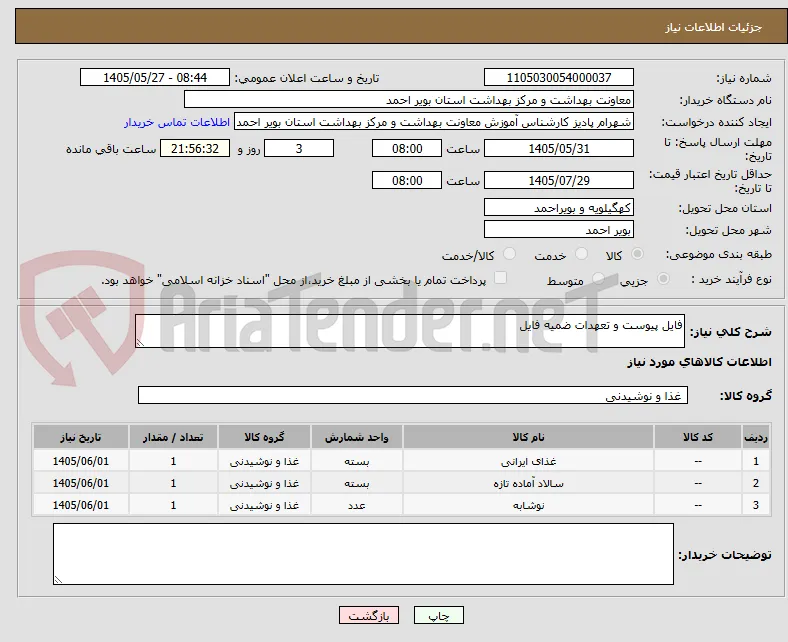This screenshot has width=788, height=642.
Task: Click the تعداد / مقدار column header
Action: pyautogui.click(x=173, y=437)
